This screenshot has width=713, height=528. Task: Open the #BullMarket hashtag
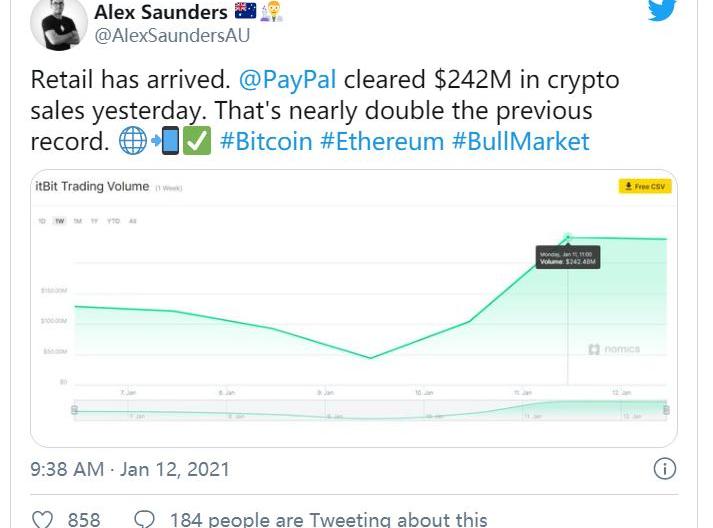coord(520,141)
